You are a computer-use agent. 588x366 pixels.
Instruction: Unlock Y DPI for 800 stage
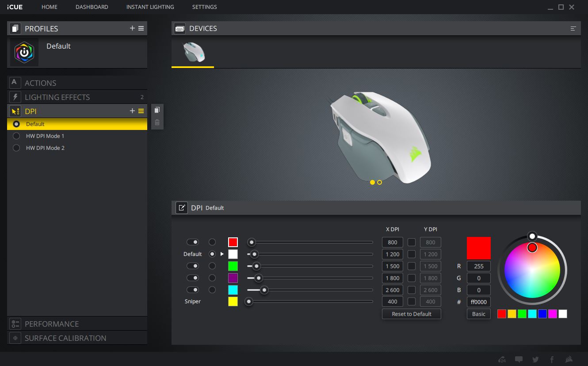click(x=412, y=242)
